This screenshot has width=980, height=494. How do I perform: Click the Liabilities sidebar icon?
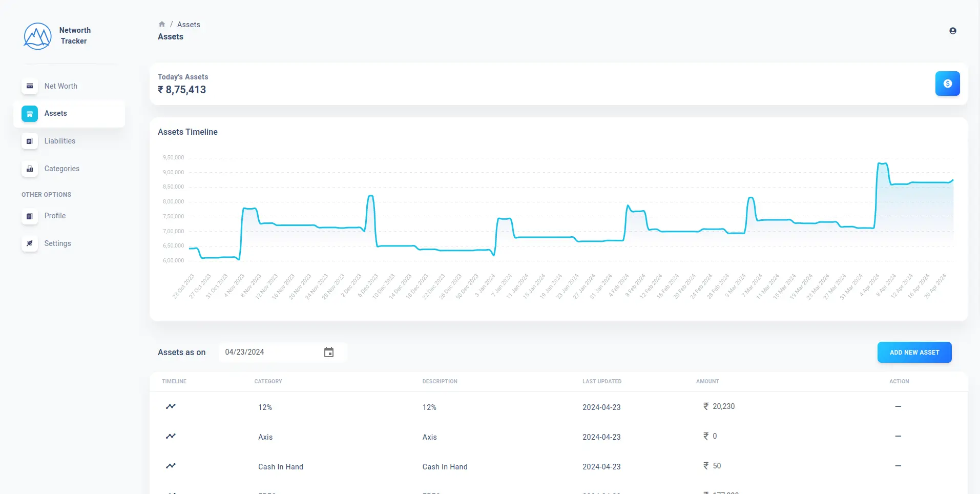pos(30,141)
